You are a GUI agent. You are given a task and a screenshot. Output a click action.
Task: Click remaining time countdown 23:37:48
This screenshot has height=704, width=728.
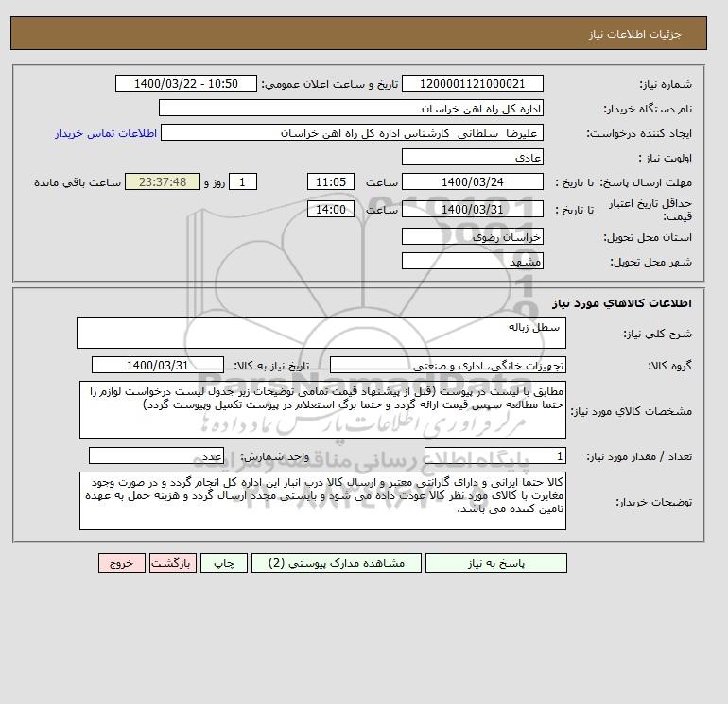point(163,182)
